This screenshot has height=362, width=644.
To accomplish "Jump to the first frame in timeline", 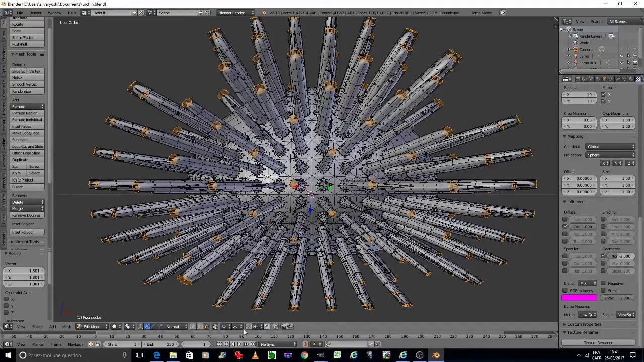I will pyautogui.click(x=219, y=344).
